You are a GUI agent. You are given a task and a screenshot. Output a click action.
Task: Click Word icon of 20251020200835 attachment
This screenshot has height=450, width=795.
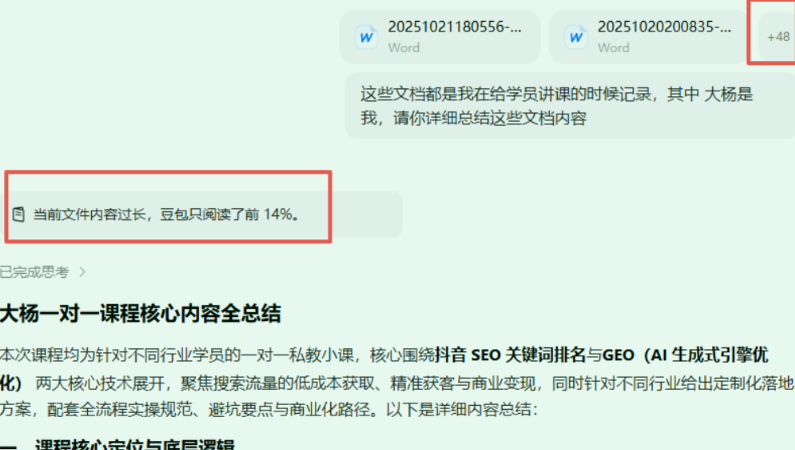pyautogui.click(x=576, y=37)
